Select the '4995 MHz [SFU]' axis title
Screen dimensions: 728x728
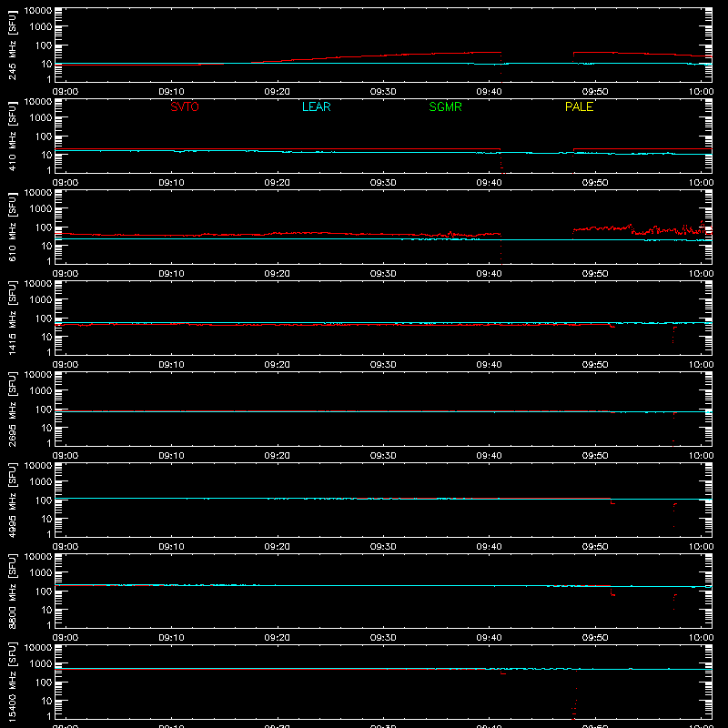(x=13, y=500)
